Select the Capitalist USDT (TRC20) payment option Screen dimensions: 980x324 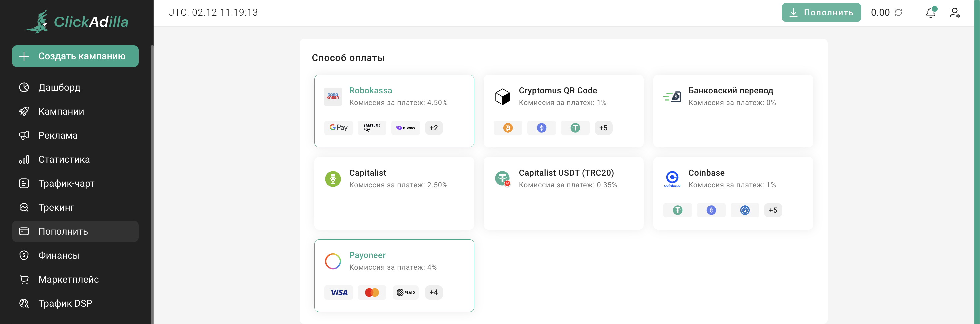tap(563, 193)
